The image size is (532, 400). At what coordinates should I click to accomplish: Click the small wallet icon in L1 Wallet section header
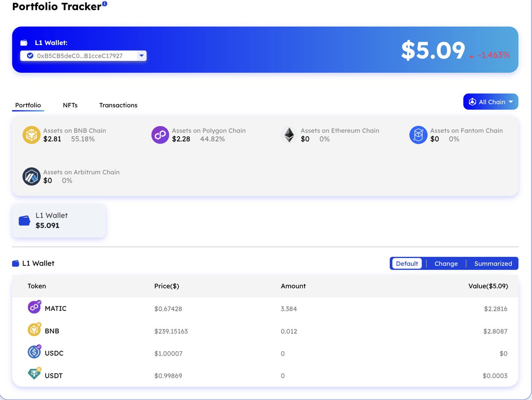coord(16,263)
